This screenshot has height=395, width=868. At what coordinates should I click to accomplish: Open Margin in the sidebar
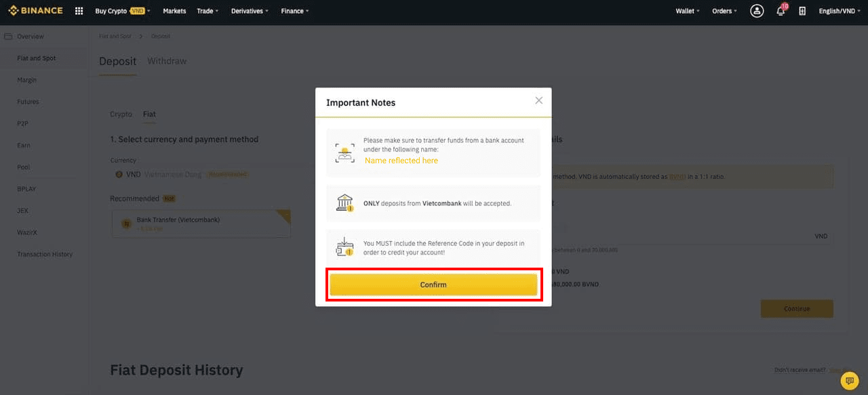click(27, 80)
